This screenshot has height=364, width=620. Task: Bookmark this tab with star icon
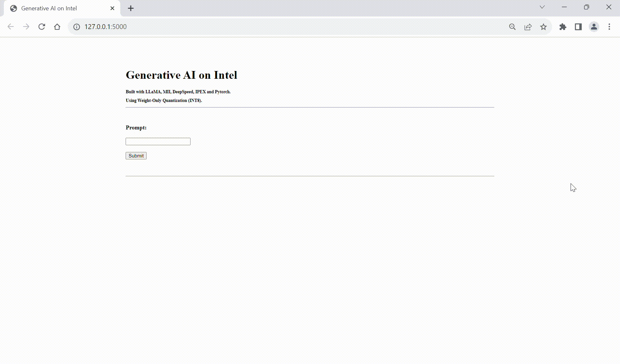pos(543,27)
